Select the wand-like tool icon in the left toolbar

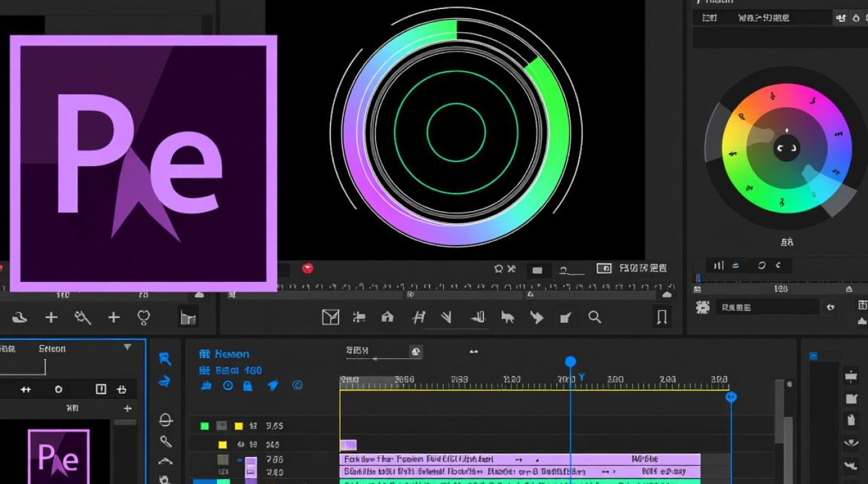tap(83, 317)
